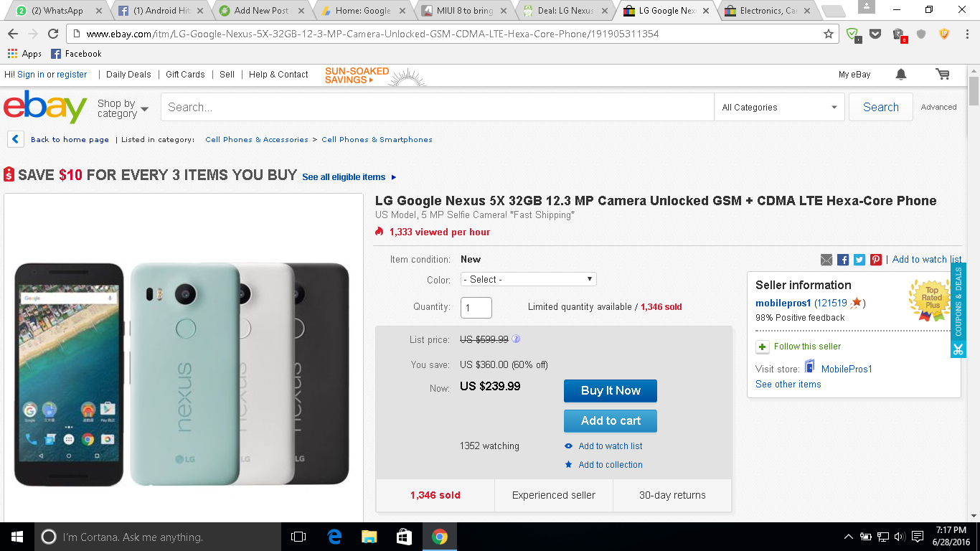Bookmark this page with star icon
The width and height of the screenshot is (980, 551).
coord(829,34)
